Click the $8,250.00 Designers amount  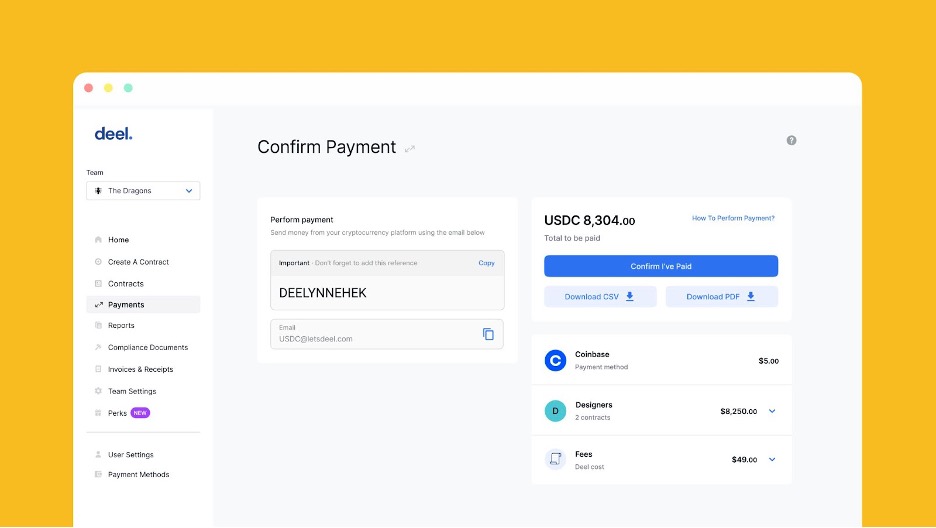(x=738, y=411)
